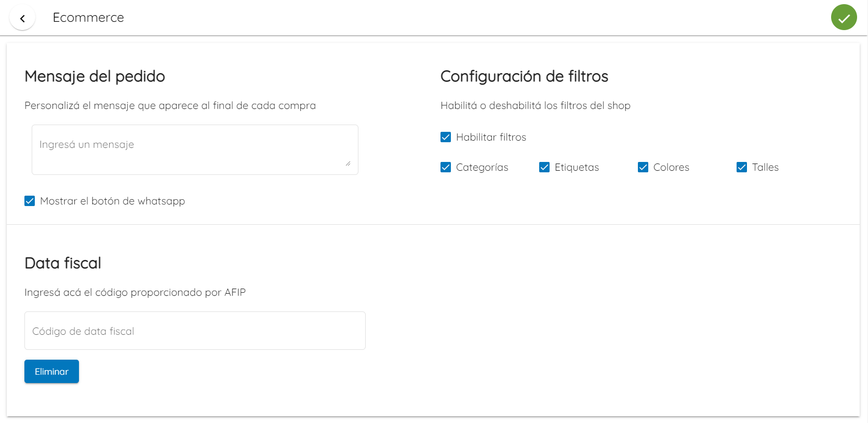
Task: Toggle the Categorías filter checkbox
Action: (x=446, y=167)
